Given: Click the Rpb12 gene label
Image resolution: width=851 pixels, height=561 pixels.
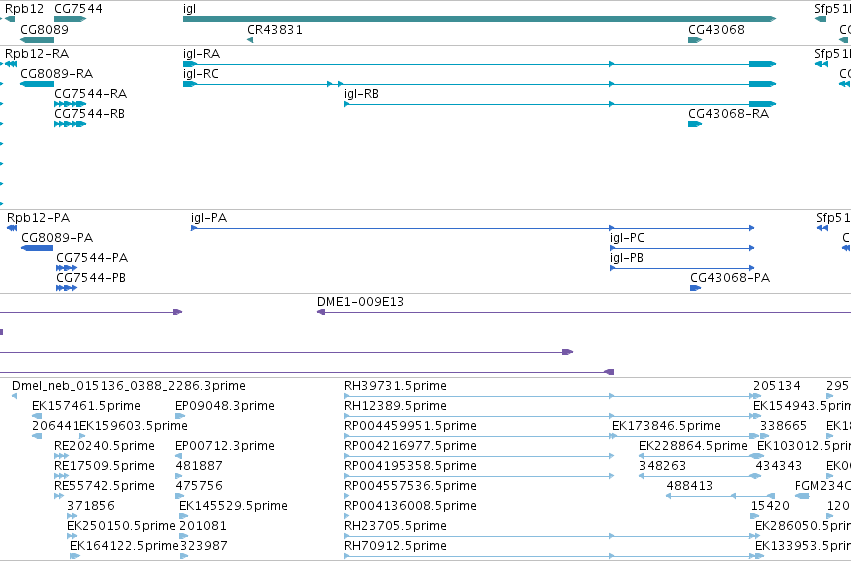Looking at the screenshot, I should (x=24, y=9).
